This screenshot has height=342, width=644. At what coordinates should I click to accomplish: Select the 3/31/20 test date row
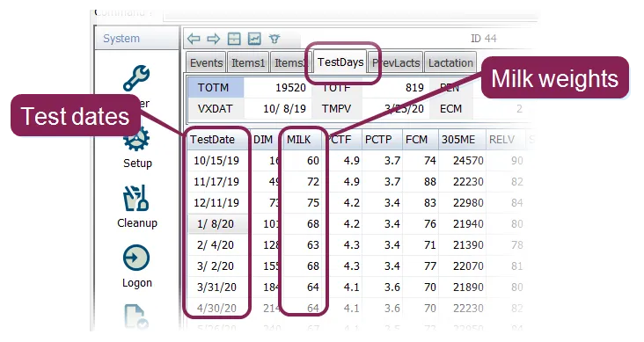click(x=216, y=287)
